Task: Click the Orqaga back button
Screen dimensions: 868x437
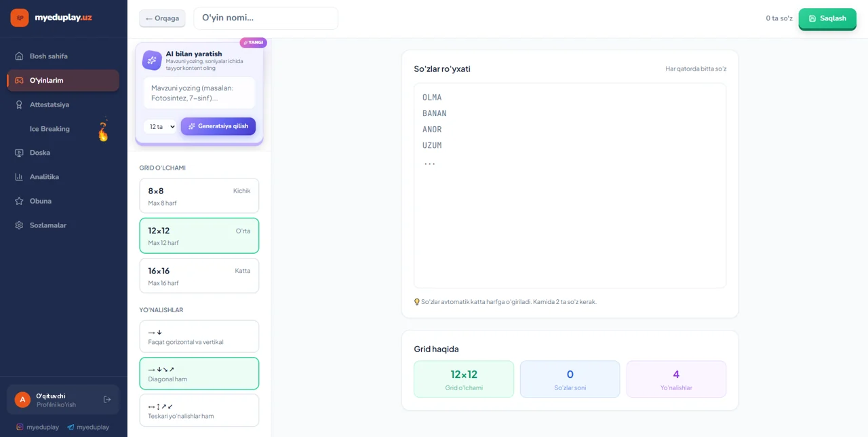Action: pyautogui.click(x=162, y=18)
